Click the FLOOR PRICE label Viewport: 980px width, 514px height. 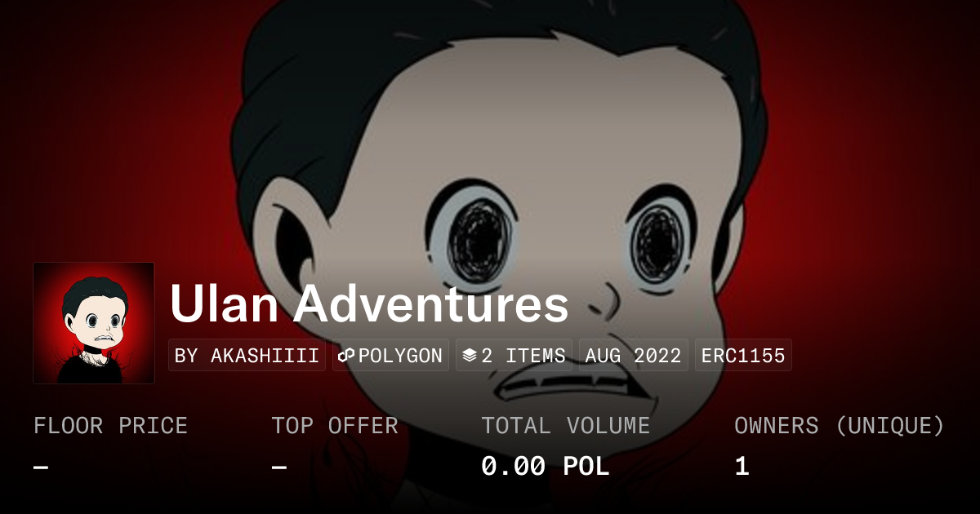(110, 426)
